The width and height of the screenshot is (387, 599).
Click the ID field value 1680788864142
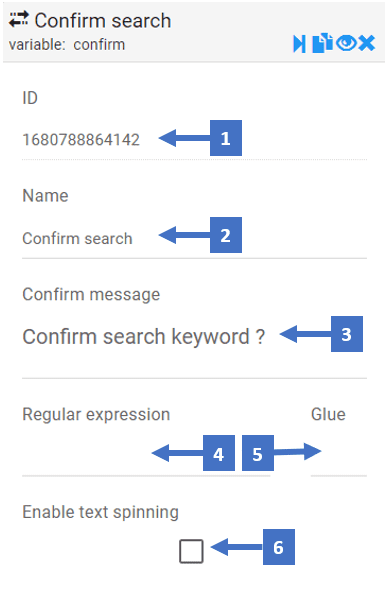click(81, 140)
